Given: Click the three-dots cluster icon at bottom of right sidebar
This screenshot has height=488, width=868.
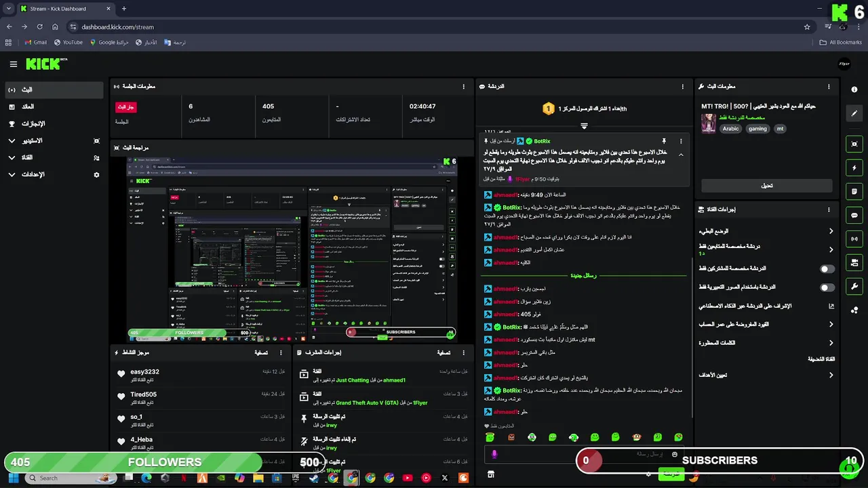Looking at the screenshot, I should [x=854, y=310].
